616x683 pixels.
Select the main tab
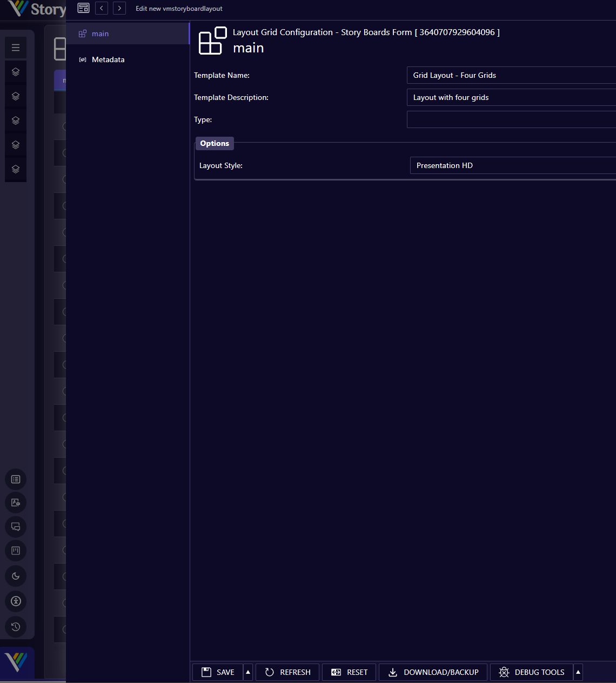pyautogui.click(x=100, y=33)
